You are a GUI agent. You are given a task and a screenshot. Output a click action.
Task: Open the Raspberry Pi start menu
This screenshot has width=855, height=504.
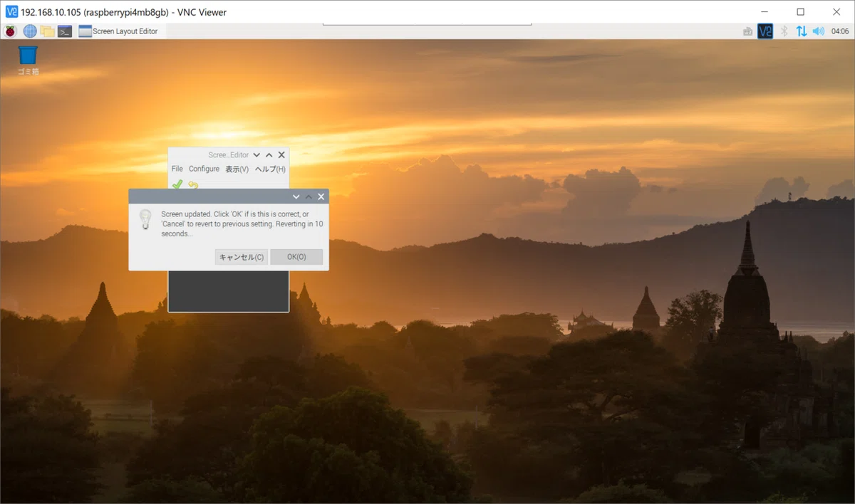pos(11,31)
